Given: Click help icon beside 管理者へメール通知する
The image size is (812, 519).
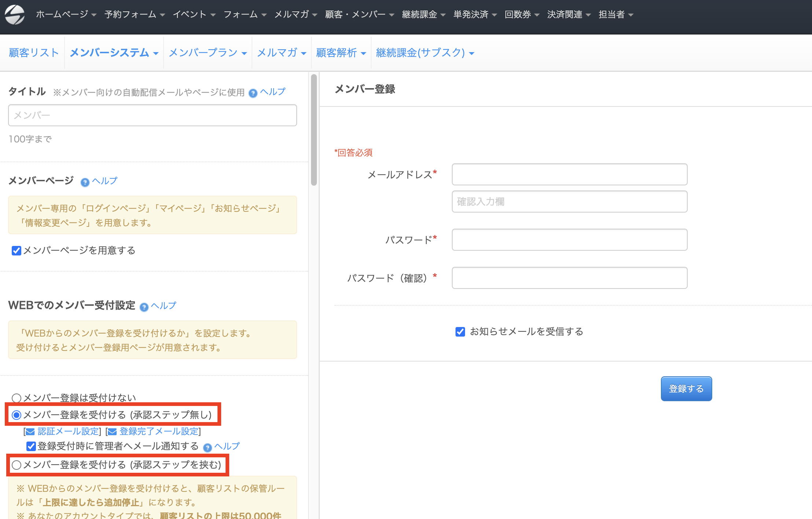Looking at the screenshot, I should coord(208,448).
